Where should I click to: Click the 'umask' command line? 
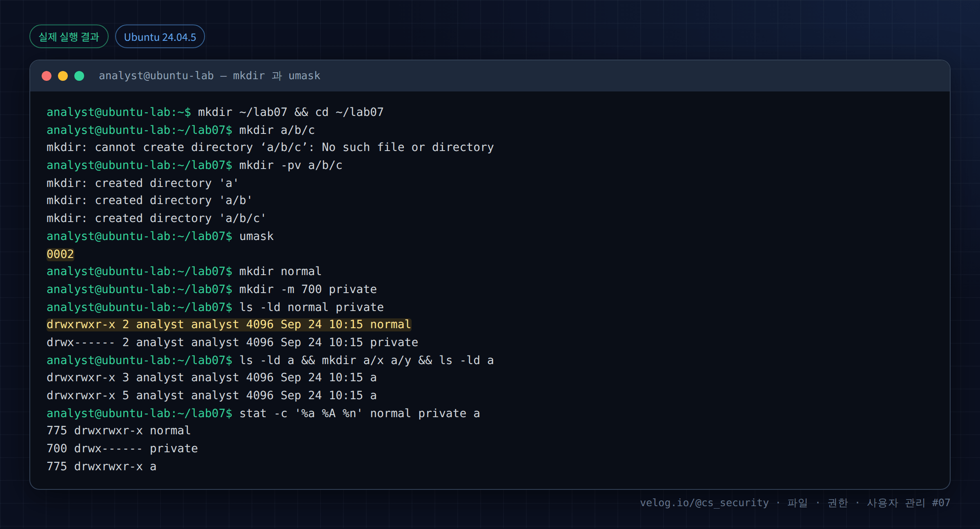160,236
